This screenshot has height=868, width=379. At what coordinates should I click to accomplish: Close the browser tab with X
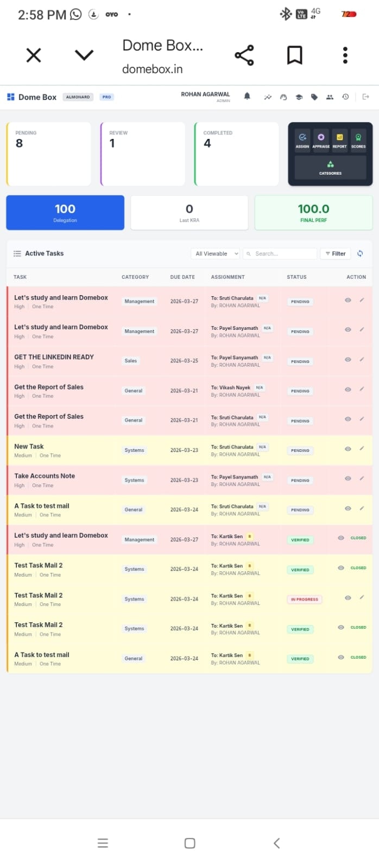click(34, 55)
